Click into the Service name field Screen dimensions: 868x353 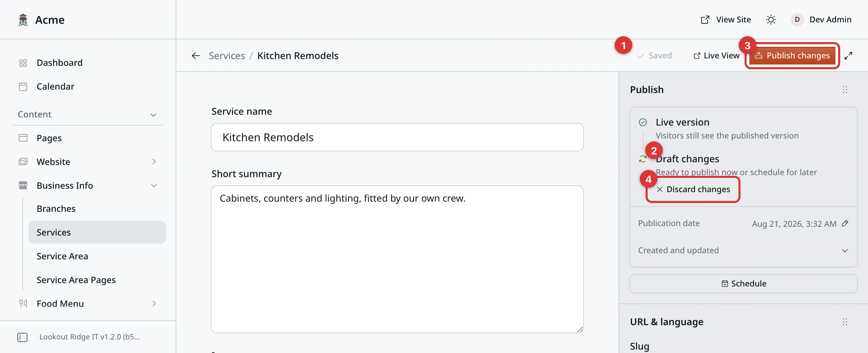click(397, 137)
